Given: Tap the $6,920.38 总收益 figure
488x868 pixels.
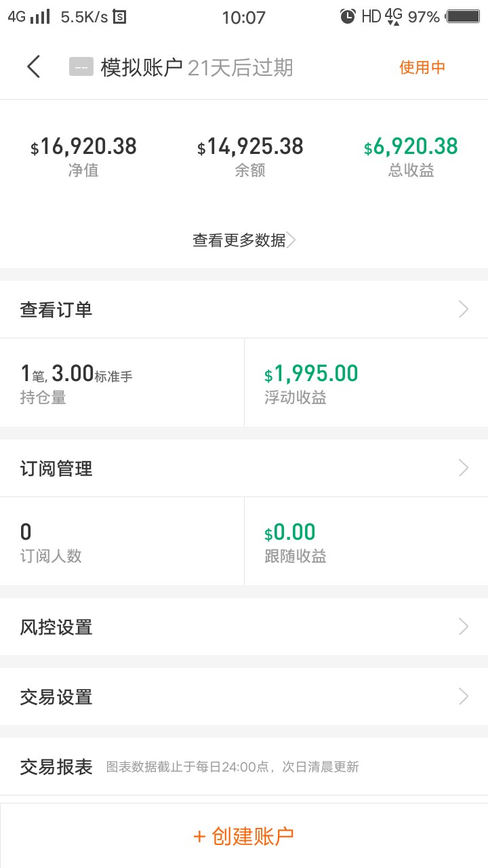Looking at the screenshot, I should coord(411,146).
